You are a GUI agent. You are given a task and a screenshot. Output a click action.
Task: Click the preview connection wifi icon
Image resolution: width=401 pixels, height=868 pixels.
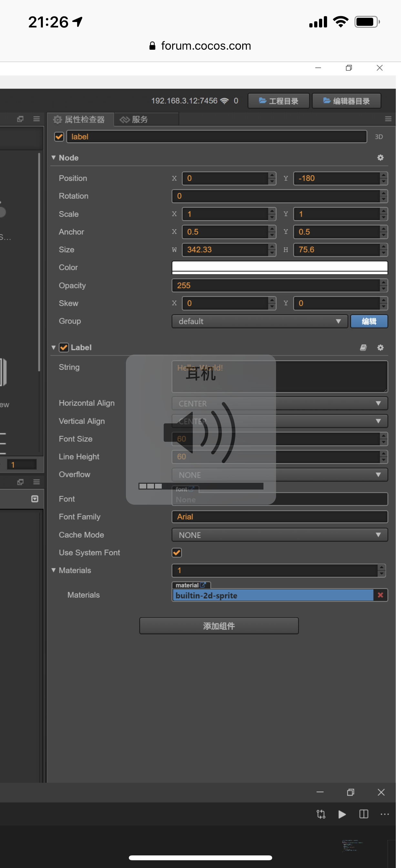(224, 101)
